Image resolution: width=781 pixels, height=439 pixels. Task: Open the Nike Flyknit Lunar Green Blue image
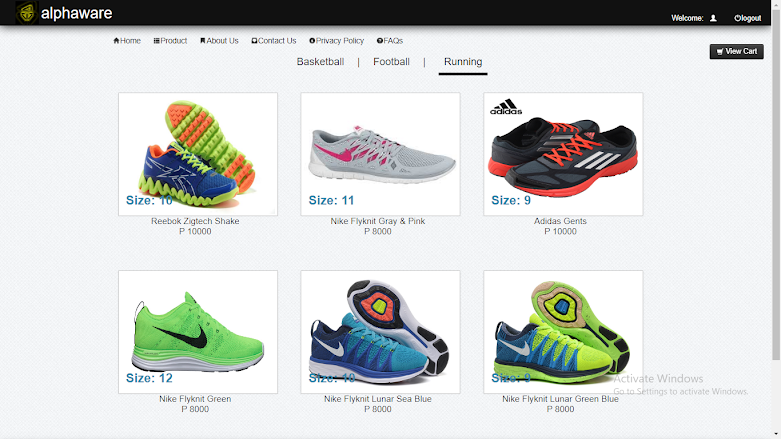tap(563, 332)
